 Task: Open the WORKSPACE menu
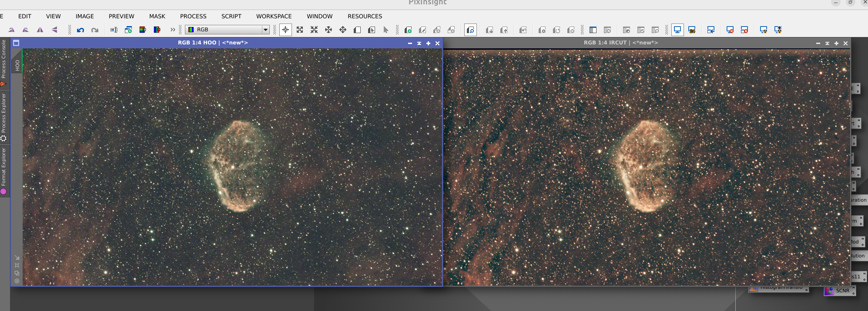[274, 16]
